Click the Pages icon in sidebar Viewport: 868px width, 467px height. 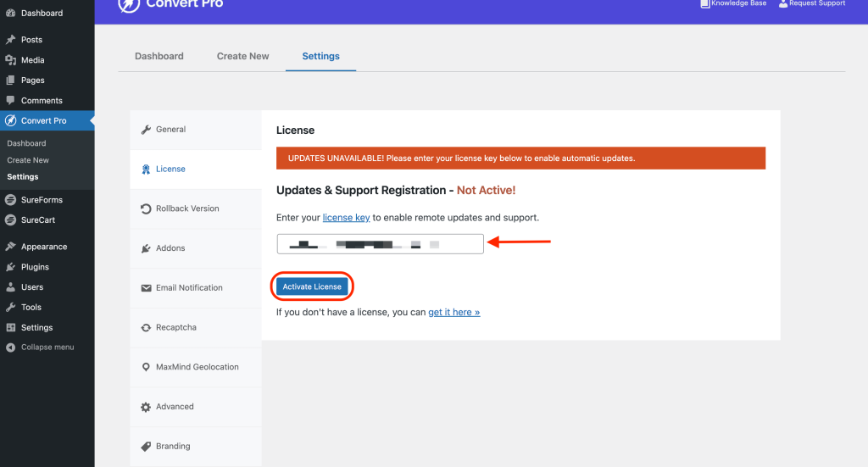pyautogui.click(x=10, y=81)
